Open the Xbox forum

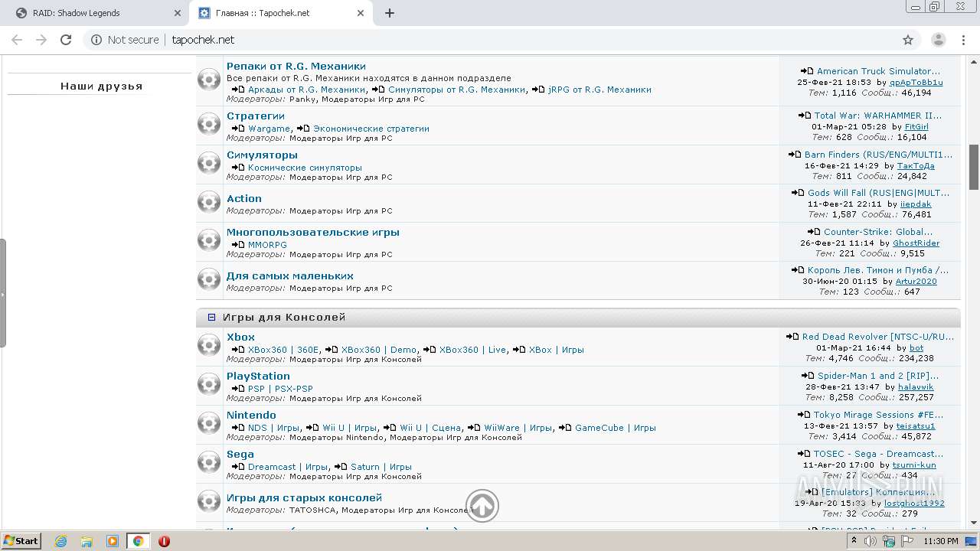[240, 337]
